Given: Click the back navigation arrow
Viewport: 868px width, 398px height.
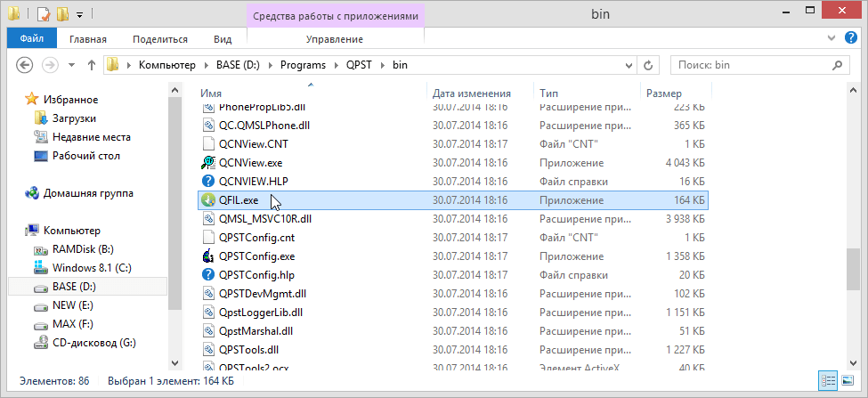Looking at the screenshot, I should pos(25,66).
